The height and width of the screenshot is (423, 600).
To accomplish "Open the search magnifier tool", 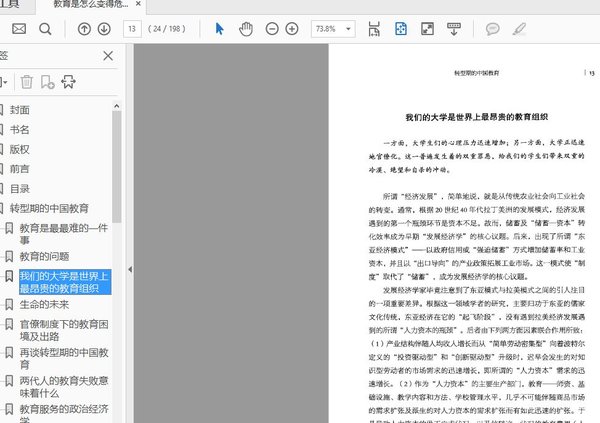I will click(45, 29).
